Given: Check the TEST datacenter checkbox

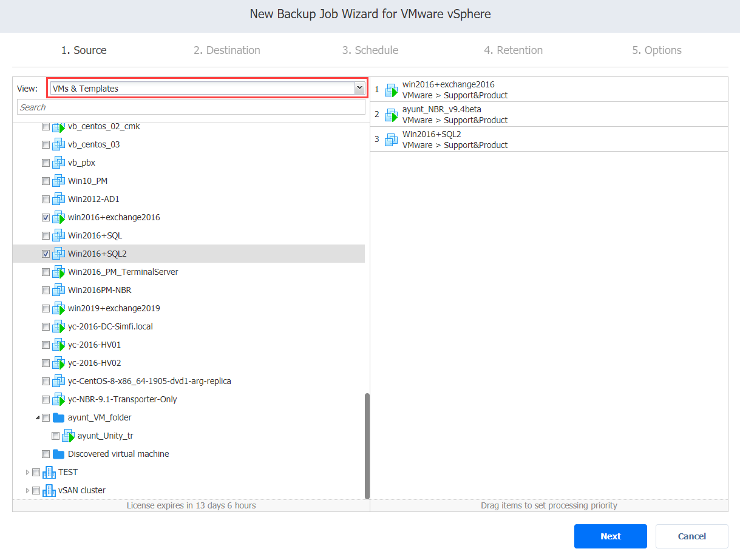Looking at the screenshot, I should [x=36, y=472].
